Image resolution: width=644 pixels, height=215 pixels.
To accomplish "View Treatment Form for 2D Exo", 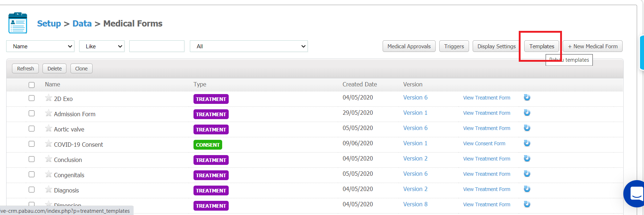I will click(486, 98).
